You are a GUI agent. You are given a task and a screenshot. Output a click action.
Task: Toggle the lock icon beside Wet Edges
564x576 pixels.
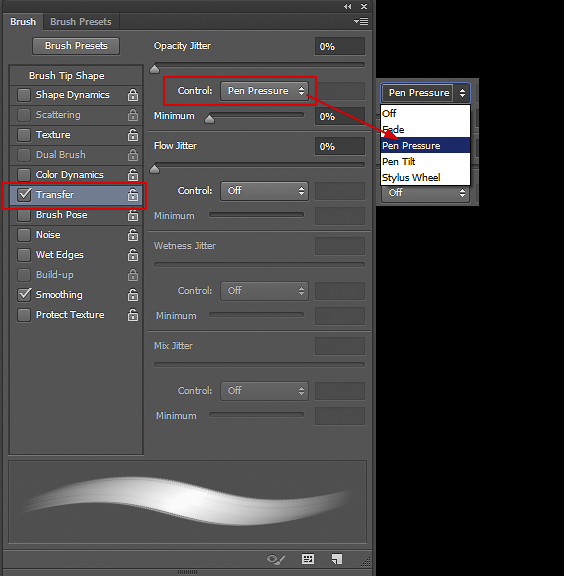coord(133,255)
